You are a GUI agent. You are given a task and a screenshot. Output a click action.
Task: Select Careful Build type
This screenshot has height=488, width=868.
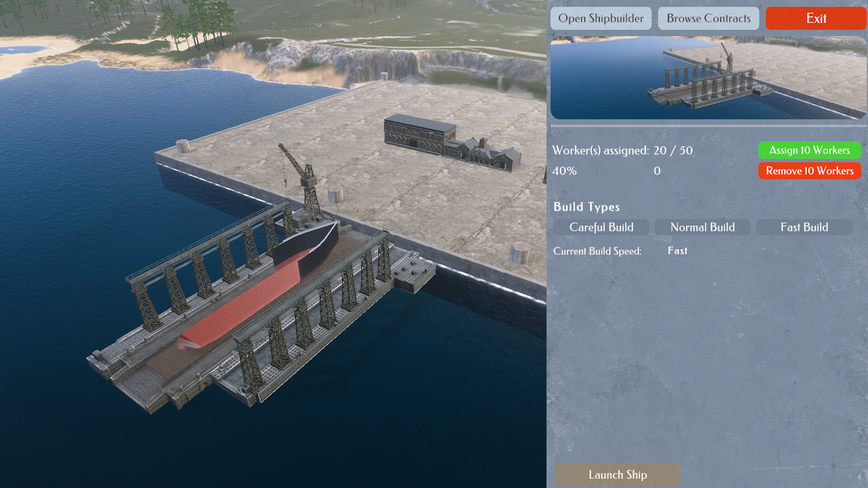click(601, 227)
